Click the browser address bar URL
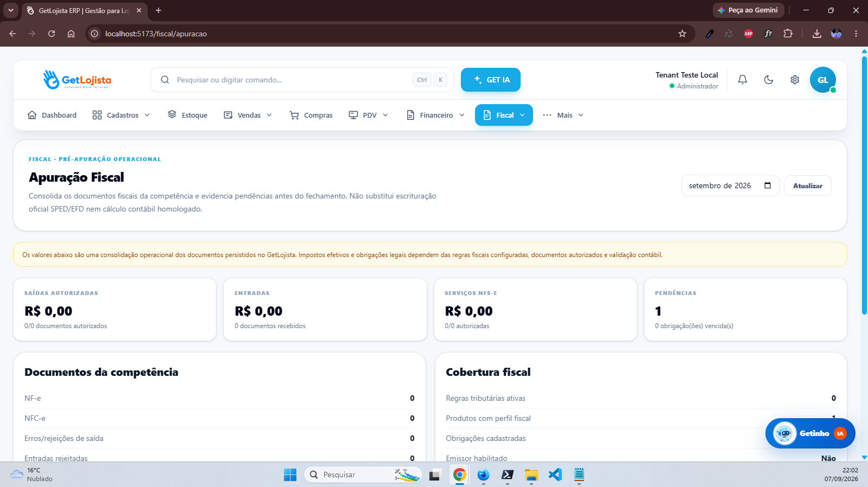The height and width of the screenshot is (487, 868). [156, 34]
